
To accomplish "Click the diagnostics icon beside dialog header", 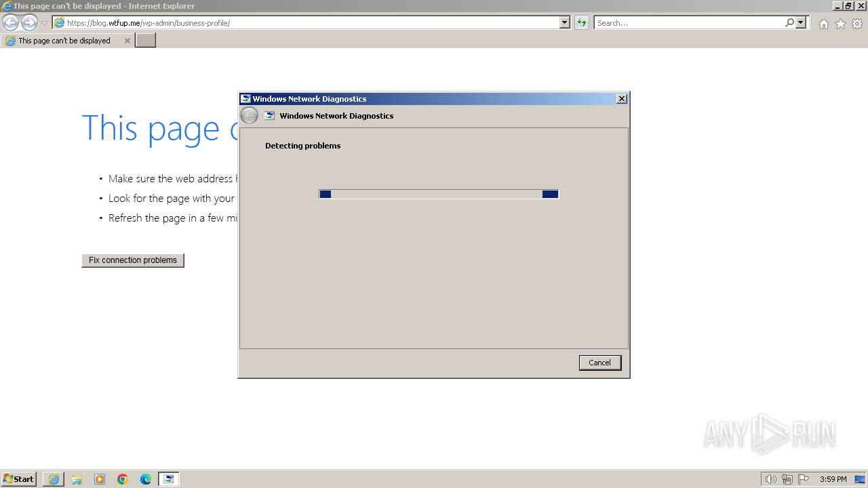I will 269,116.
